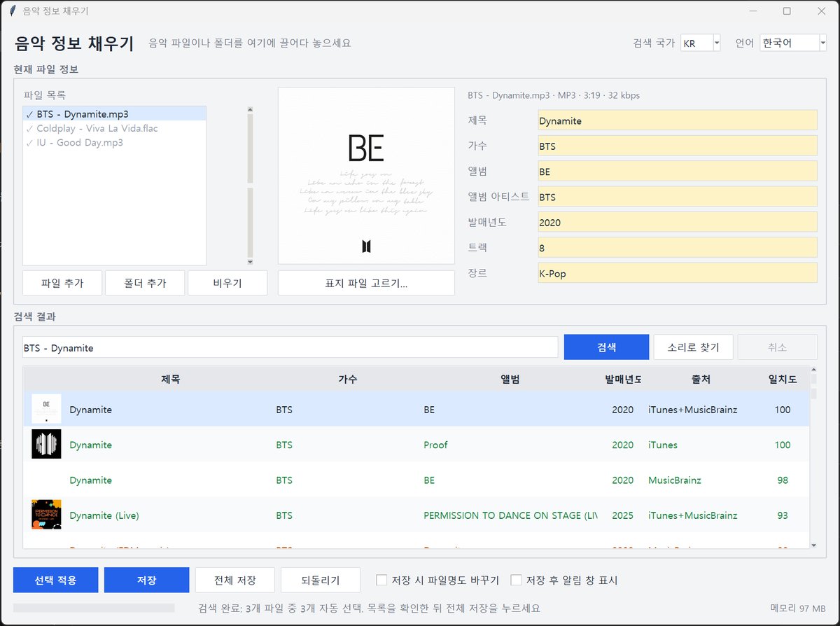Click the search query field BTS - Dynamite
The height and width of the screenshot is (626, 840).
290,347
